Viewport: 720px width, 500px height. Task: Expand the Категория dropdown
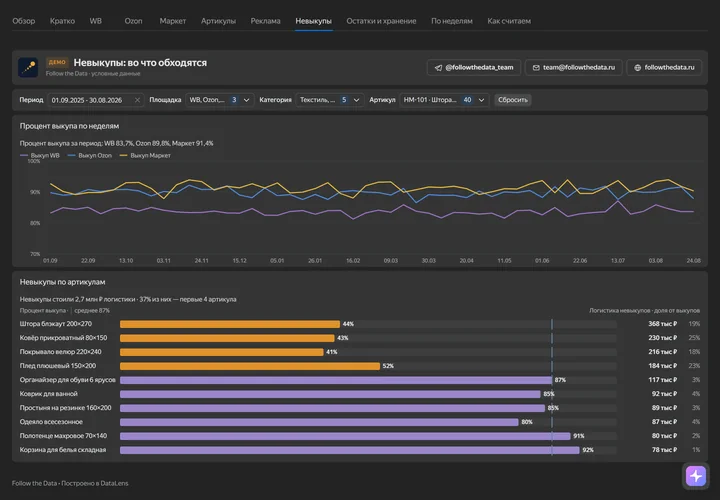pyautogui.click(x=330, y=100)
